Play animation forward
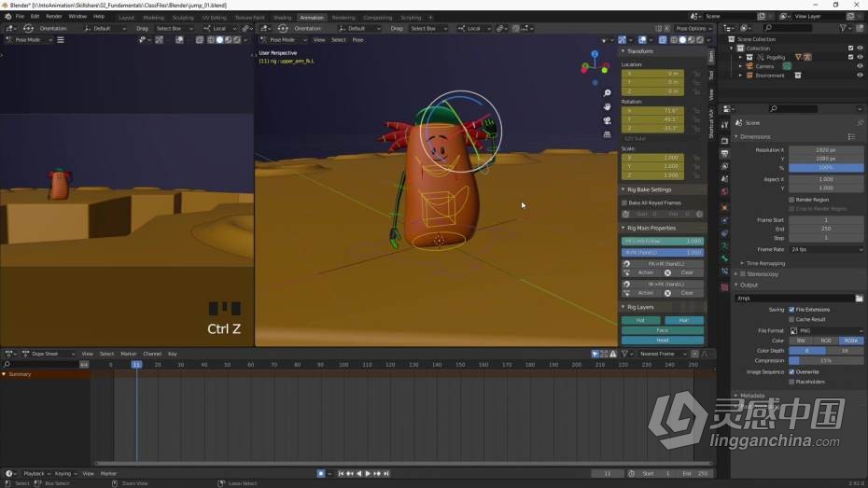868x488 pixels. [x=368, y=474]
